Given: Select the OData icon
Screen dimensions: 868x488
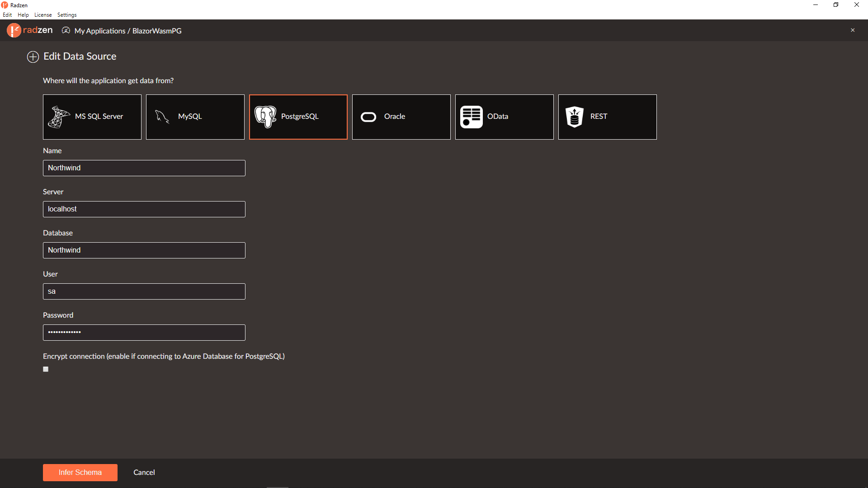Looking at the screenshot, I should coord(472,117).
